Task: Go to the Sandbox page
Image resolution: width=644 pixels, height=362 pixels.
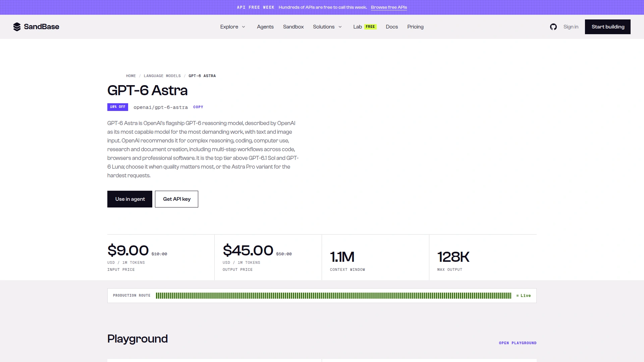Action: pos(293,27)
